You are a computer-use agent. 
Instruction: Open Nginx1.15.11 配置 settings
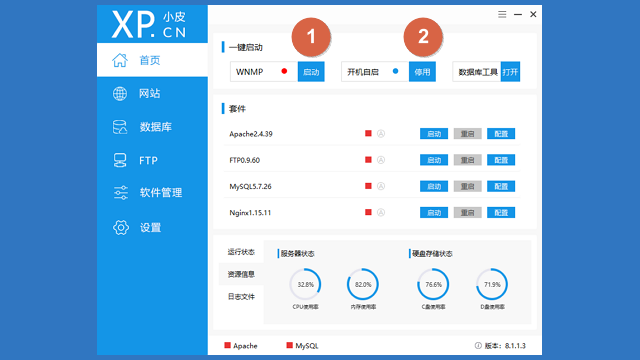tap(501, 212)
